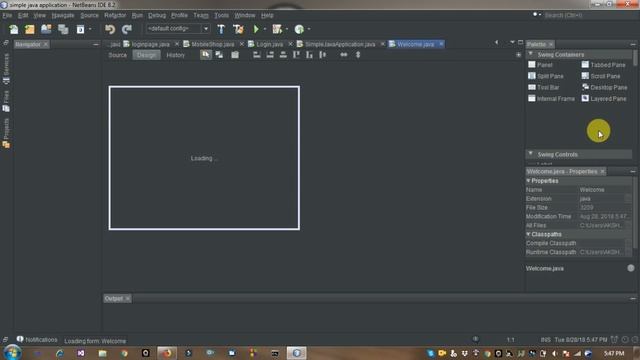
Task: Open the Tools menu
Action: tap(222, 15)
